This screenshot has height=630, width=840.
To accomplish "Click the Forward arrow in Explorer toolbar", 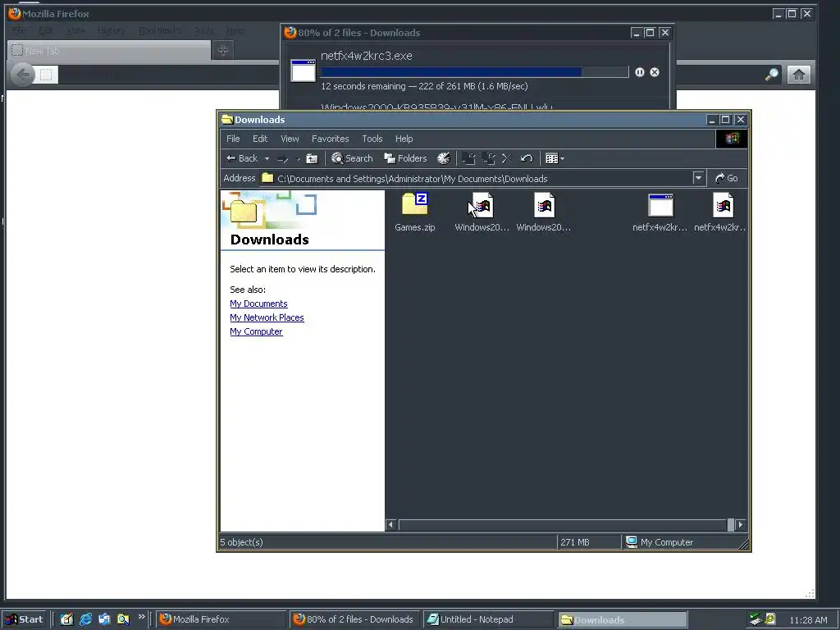I will [x=283, y=158].
